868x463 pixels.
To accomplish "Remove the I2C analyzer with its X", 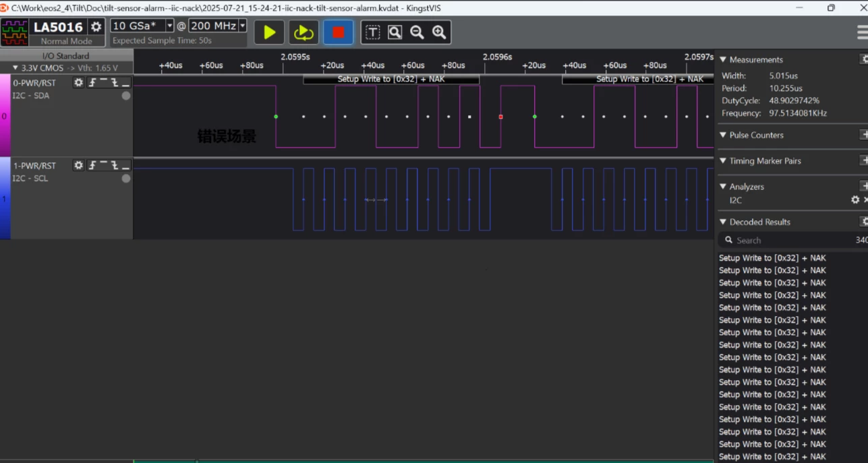I will click(865, 200).
